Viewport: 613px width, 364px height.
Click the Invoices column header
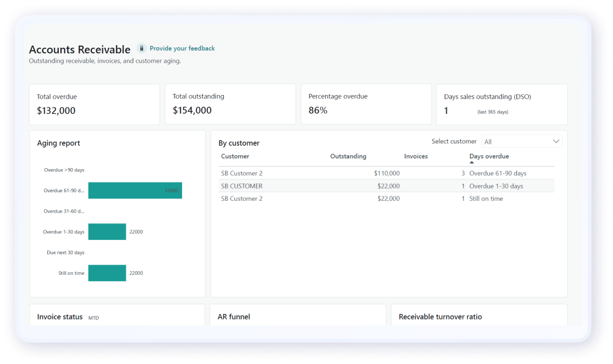pos(416,156)
